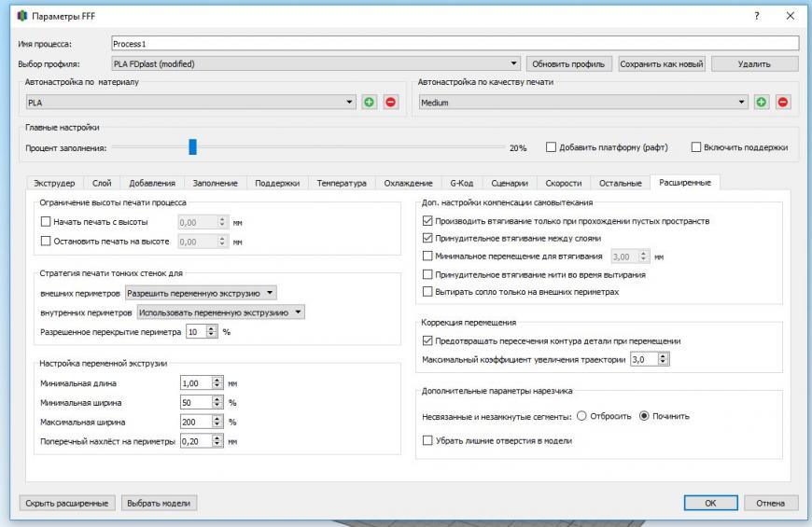Switch to the 'Охлаждение' tab
This screenshot has width=812, height=527.
click(408, 183)
